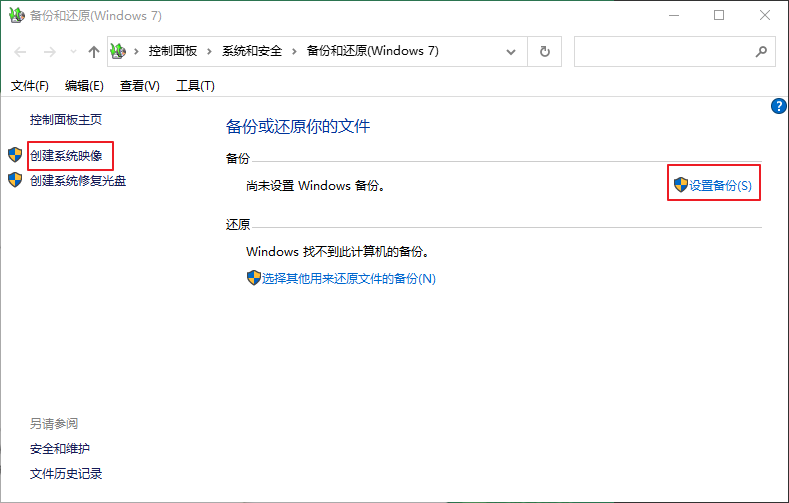Select the 控制面板 breadcrumb
The image size is (789, 503).
173,51
